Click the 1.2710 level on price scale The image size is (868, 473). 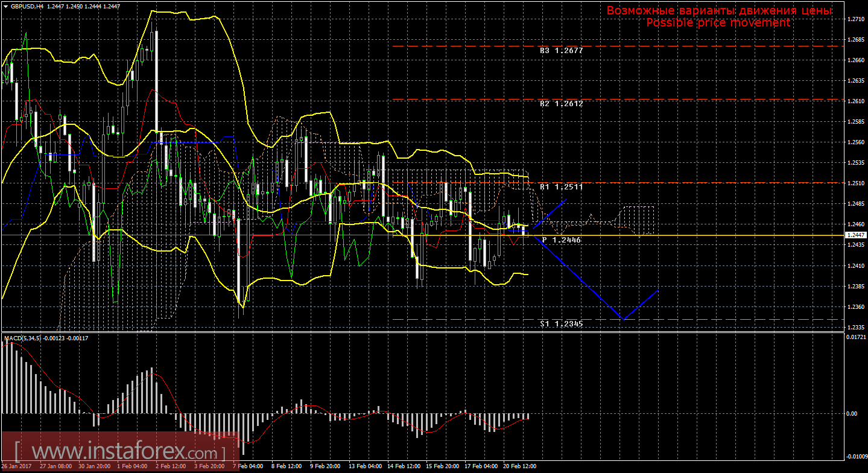(x=855, y=19)
